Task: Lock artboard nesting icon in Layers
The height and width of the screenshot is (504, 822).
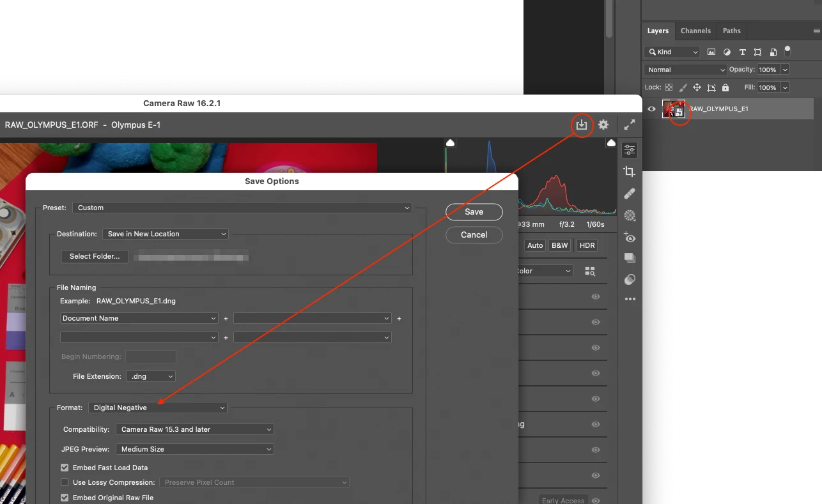Action: tap(711, 88)
